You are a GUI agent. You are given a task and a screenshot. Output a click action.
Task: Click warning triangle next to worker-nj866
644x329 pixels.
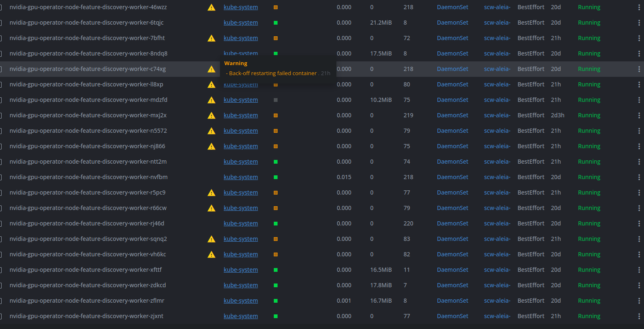pos(212,146)
